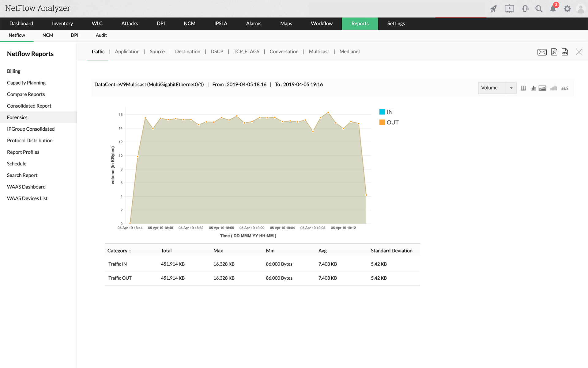This screenshot has width=588, height=368.
Task: Toggle OUT series in legend
Action: pos(389,122)
